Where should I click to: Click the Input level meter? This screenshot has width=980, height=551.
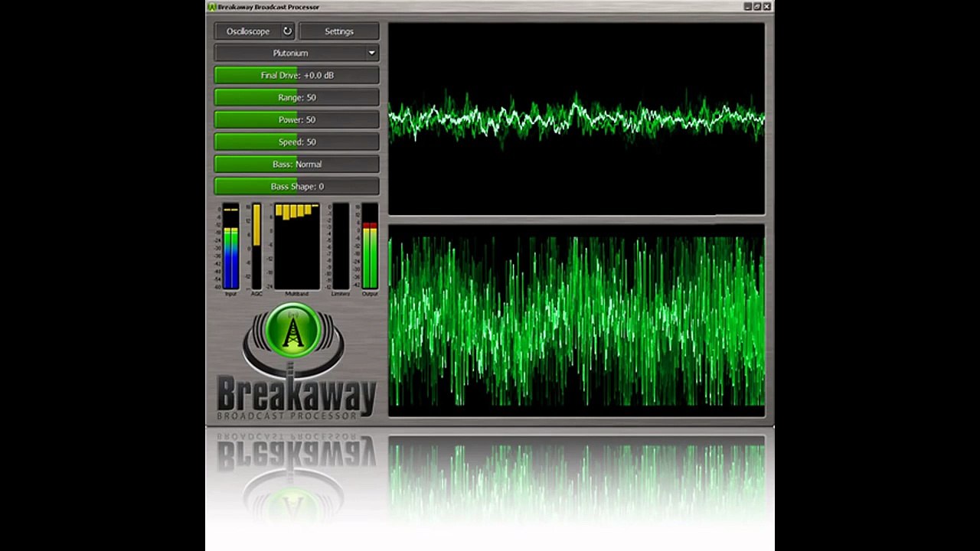230,246
